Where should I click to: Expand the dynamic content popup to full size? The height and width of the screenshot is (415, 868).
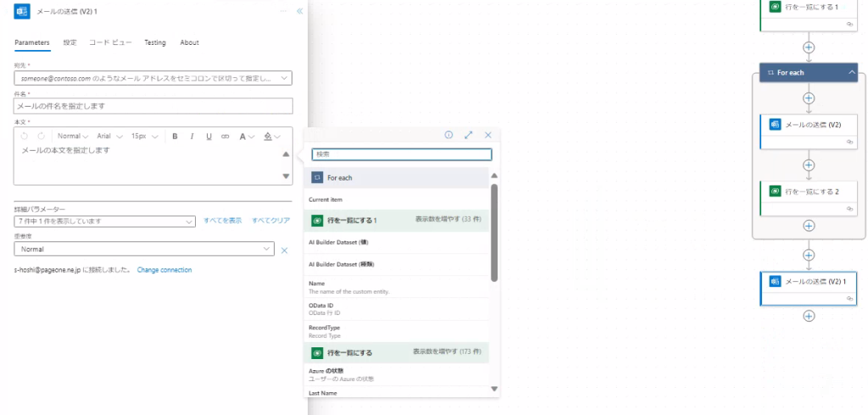coord(469,135)
